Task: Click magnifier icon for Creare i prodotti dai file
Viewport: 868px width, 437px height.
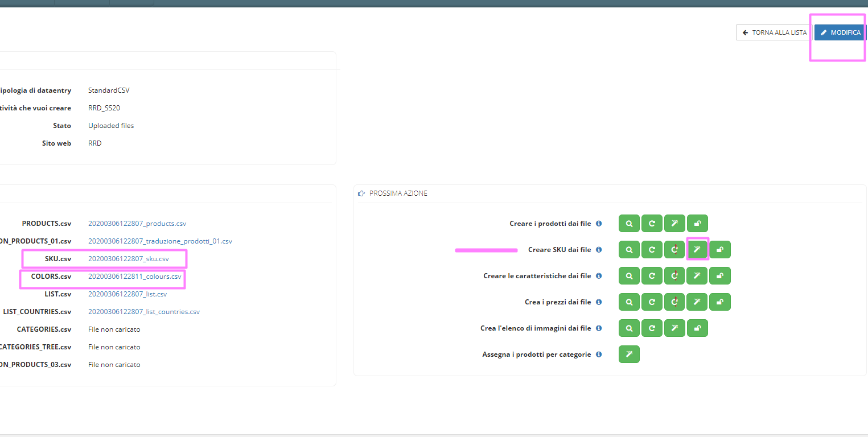Action: [629, 224]
